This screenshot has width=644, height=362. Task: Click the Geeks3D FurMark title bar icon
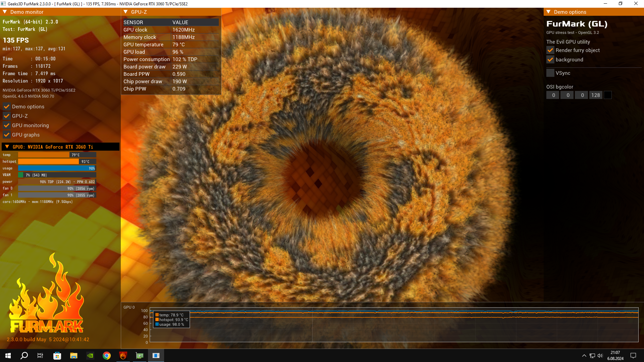3,4
